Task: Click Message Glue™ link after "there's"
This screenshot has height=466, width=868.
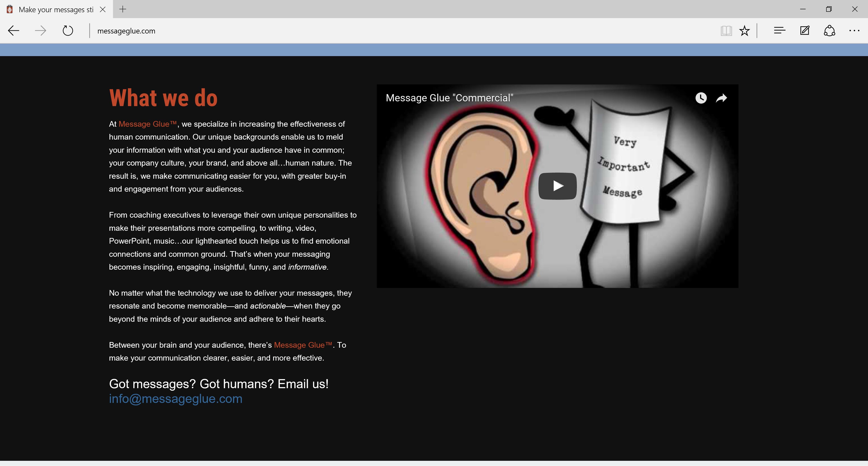Action: (303, 345)
